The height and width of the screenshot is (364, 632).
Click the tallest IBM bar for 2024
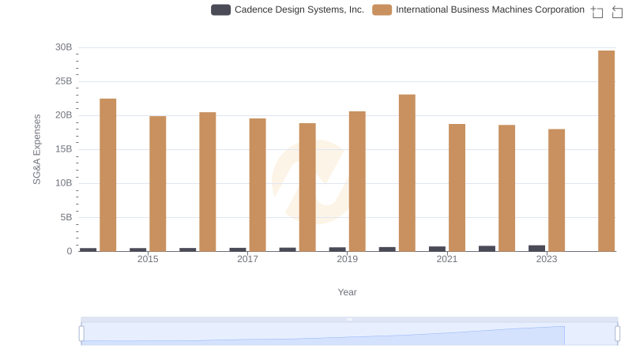point(607,151)
